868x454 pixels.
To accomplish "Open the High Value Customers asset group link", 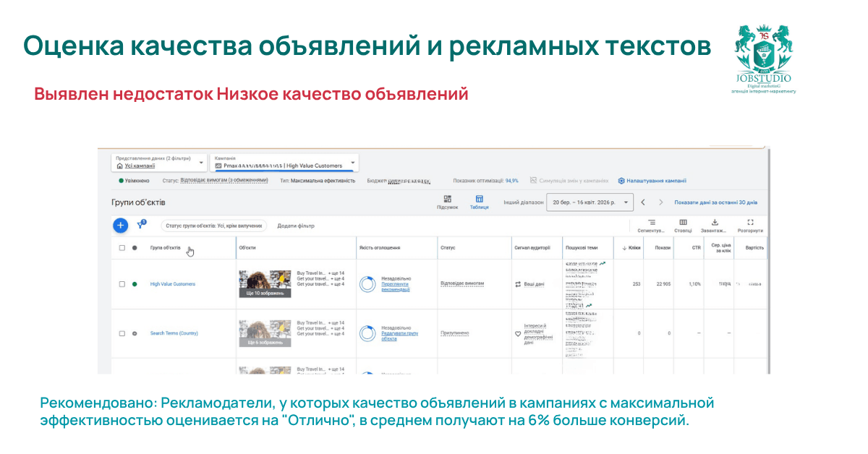I will click(173, 284).
